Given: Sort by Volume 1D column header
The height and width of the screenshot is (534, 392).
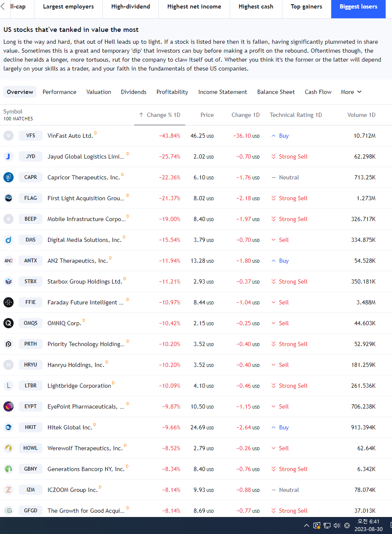Looking at the screenshot, I should [x=361, y=115].
